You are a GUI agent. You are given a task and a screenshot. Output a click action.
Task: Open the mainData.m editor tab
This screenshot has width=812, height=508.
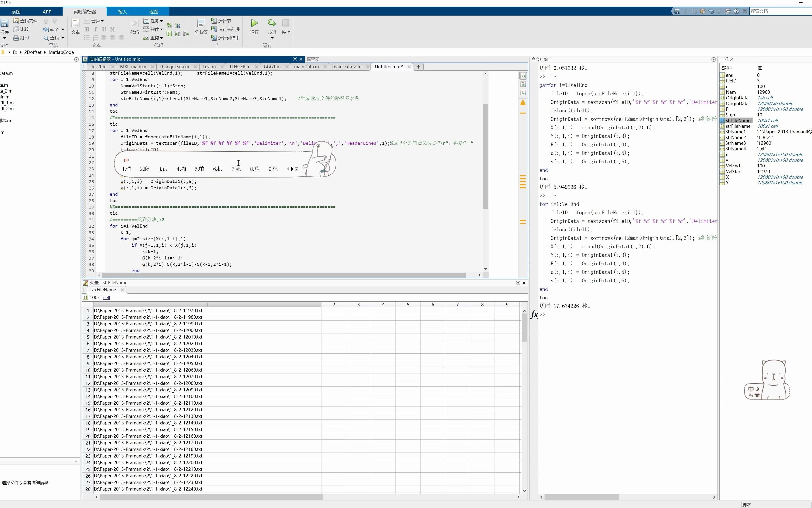(306, 67)
